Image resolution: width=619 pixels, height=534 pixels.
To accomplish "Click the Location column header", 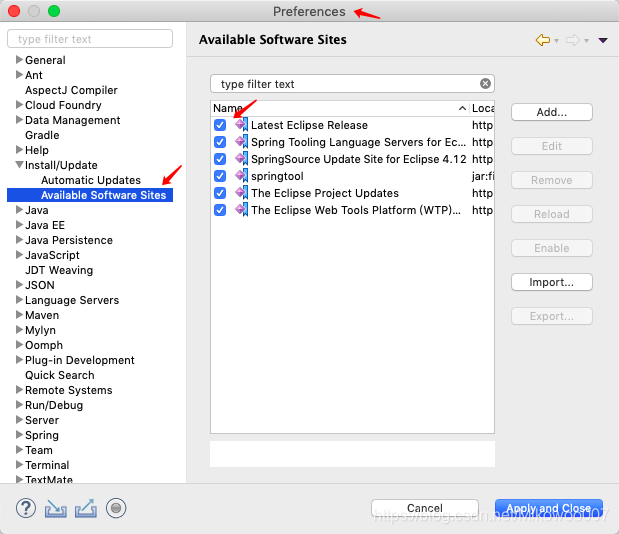I will [482, 108].
